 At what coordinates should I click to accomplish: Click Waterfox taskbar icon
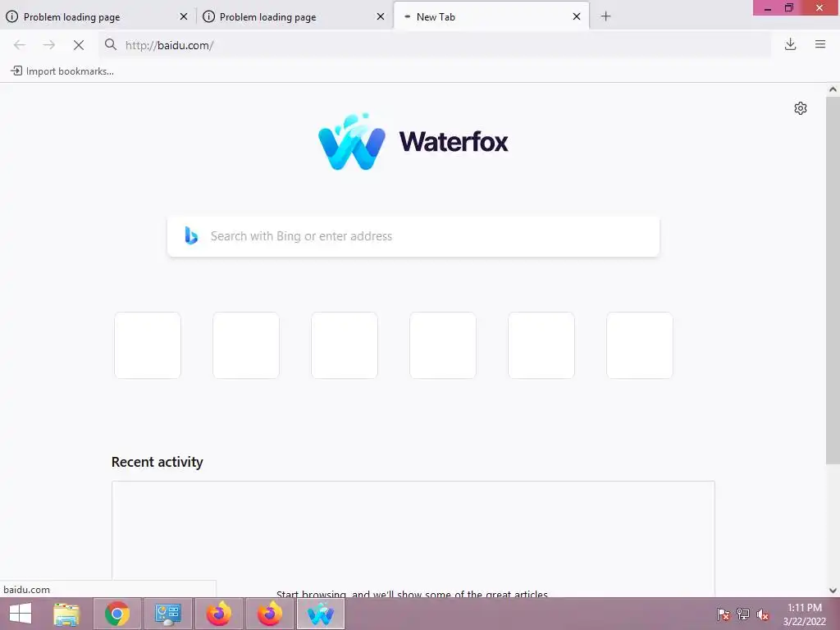coord(321,614)
